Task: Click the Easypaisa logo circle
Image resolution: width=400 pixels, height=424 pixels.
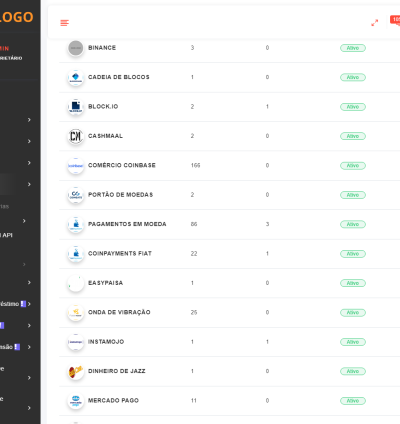Action: point(76,283)
